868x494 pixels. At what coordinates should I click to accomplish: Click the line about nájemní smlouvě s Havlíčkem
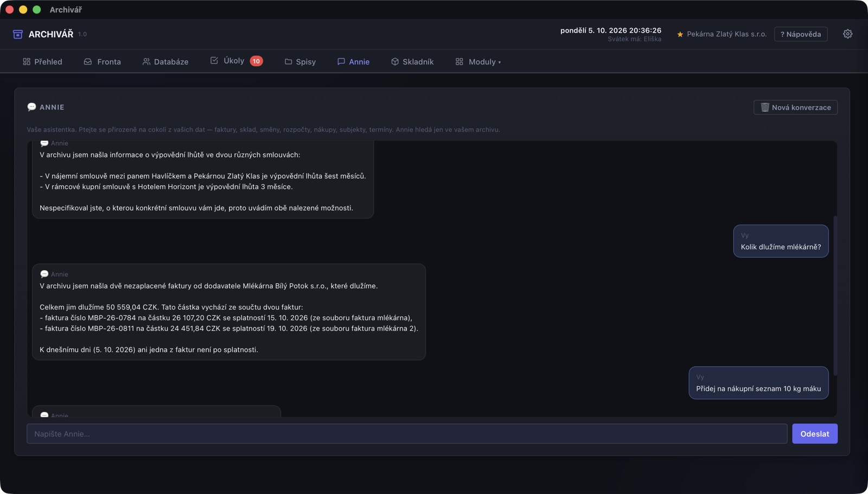click(203, 176)
